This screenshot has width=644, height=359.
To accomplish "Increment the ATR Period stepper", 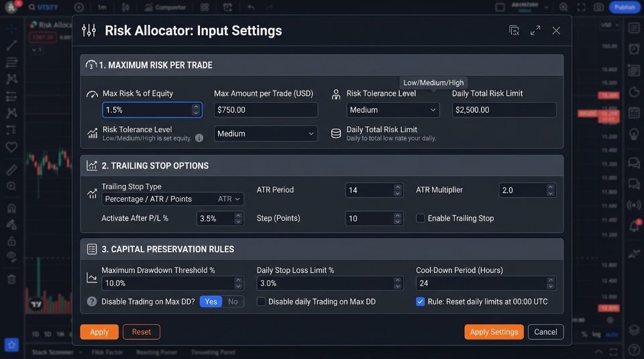I will click(397, 187).
